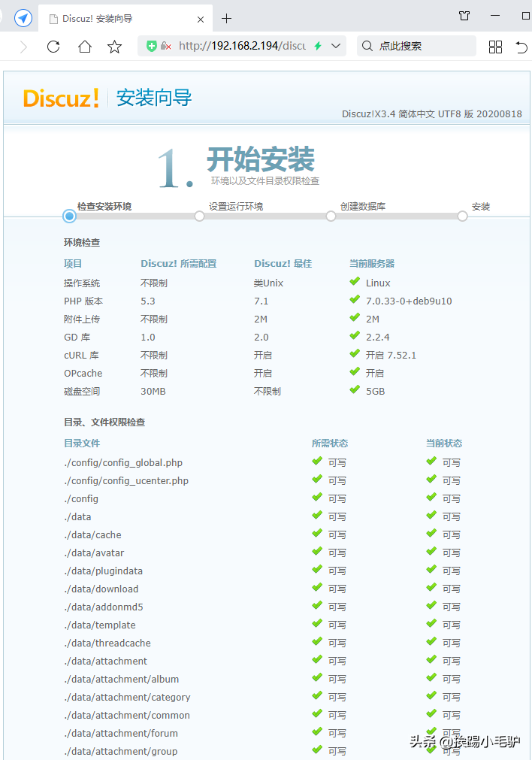Click the 当前服务器 column header
This screenshot has width=532, height=760.
pyautogui.click(x=372, y=264)
